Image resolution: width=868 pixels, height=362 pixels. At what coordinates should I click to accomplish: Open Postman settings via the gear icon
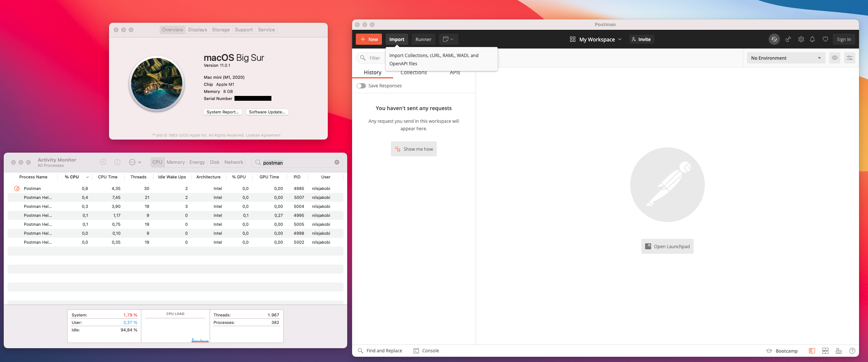tap(801, 39)
